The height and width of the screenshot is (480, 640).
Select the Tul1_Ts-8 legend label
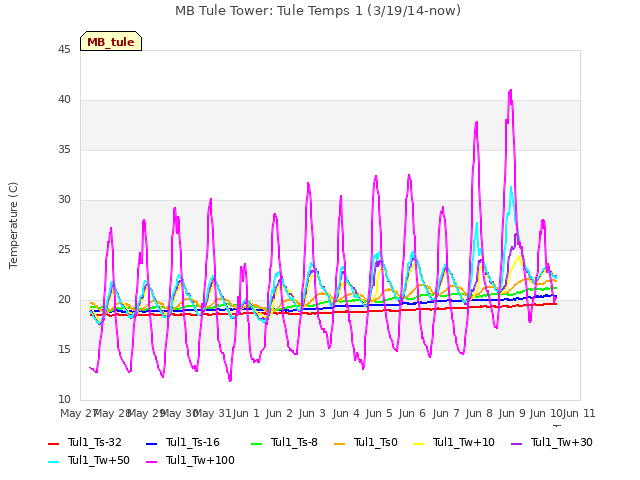point(294,442)
